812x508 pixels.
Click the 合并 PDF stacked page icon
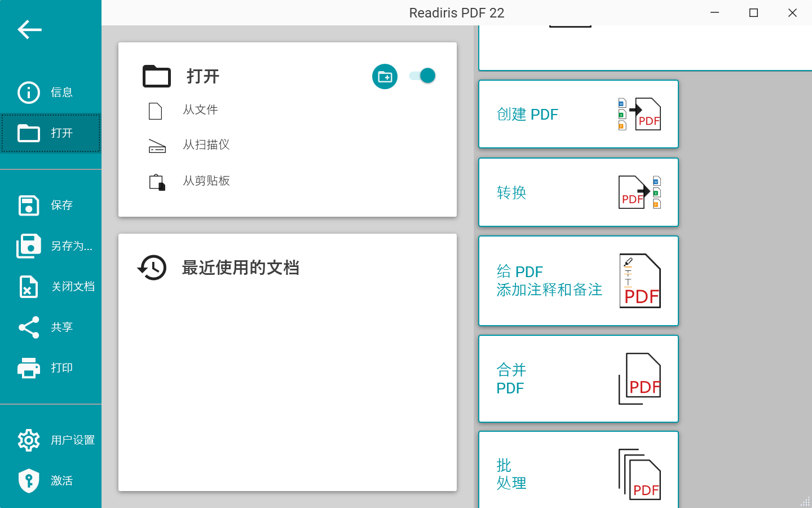[x=639, y=379]
